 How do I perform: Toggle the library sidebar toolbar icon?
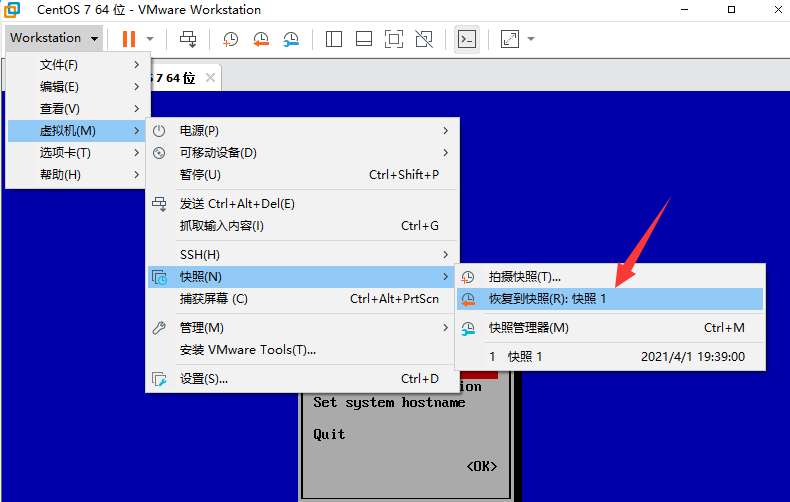pyautogui.click(x=334, y=39)
